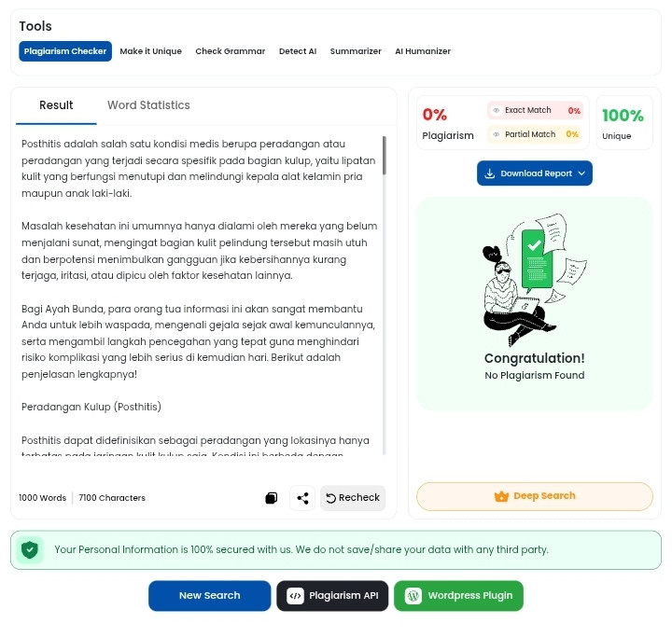
Task: Click the circular arrow icon on Recheck
Action: [330, 498]
